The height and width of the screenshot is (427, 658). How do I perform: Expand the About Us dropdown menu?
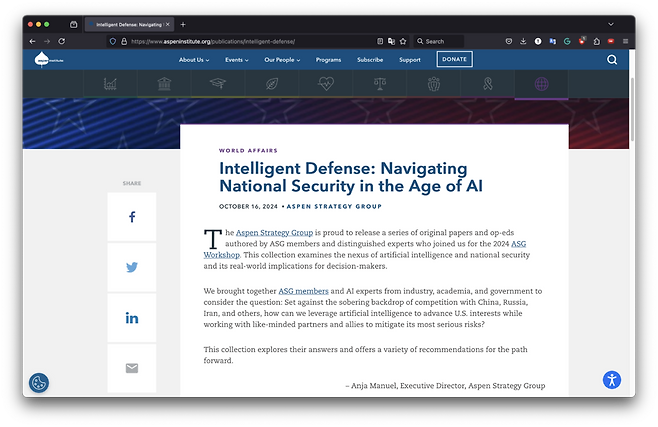pos(194,60)
